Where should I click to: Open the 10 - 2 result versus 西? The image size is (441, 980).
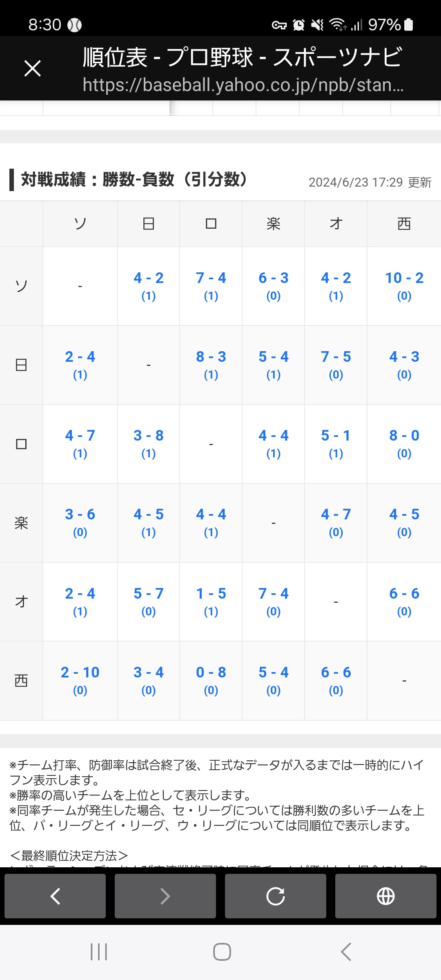point(404,278)
